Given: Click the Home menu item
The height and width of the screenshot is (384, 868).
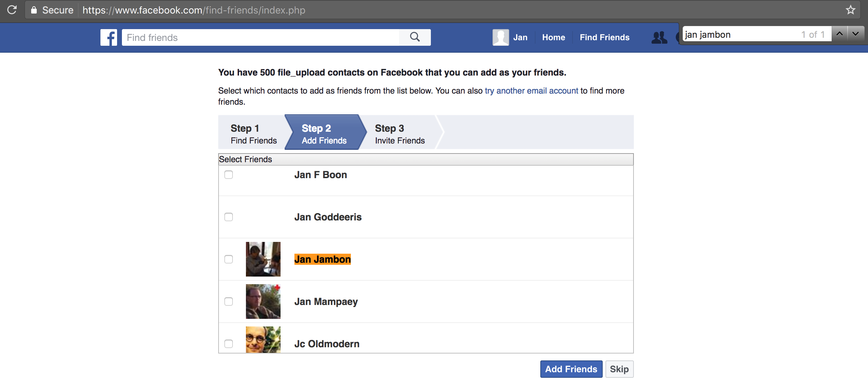Looking at the screenshot, I should [553, 37].
